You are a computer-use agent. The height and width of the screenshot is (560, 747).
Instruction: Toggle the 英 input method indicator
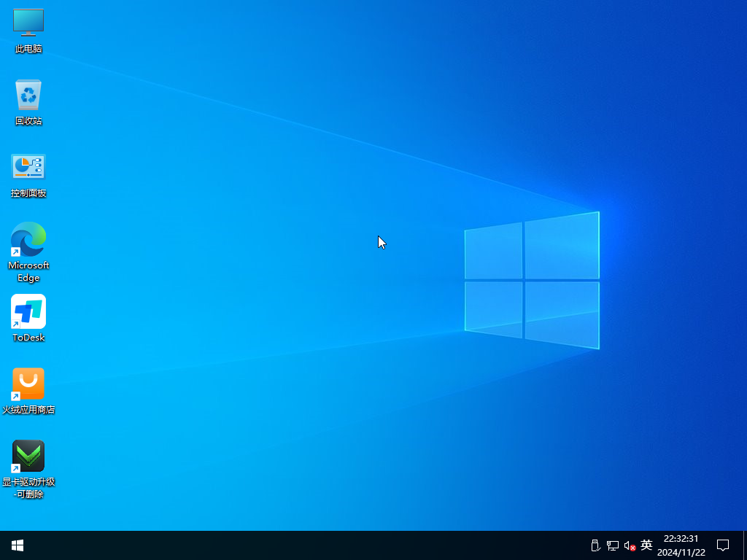646,545
